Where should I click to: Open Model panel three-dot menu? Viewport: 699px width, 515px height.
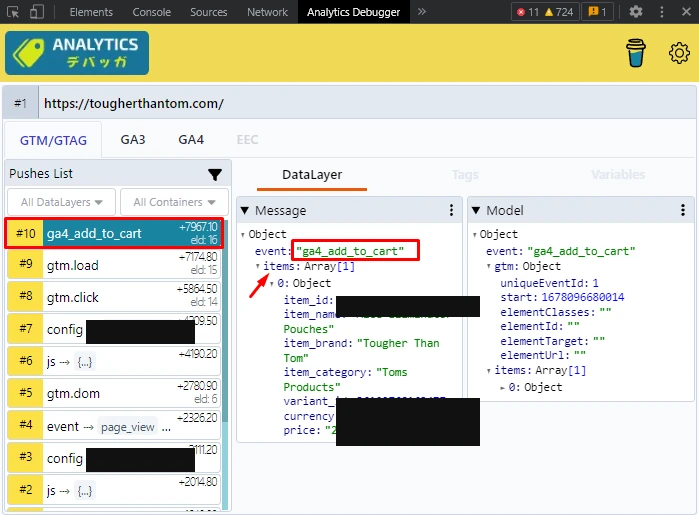(683, 210)
